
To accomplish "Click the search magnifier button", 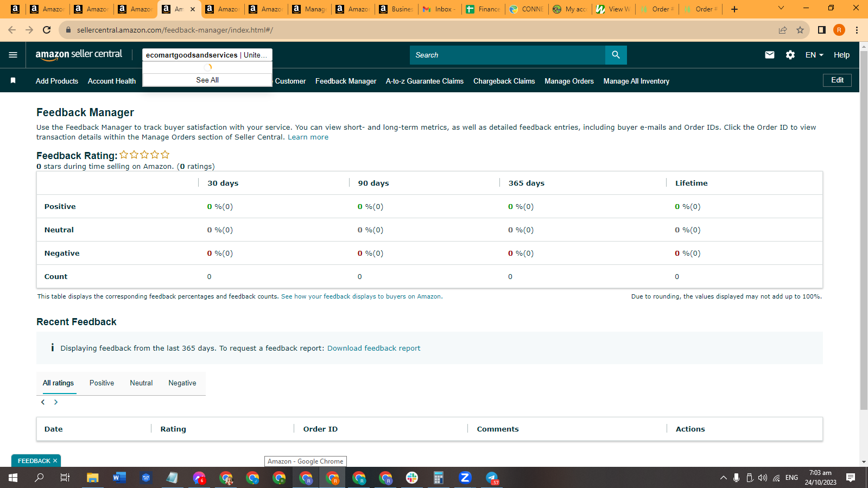I will click(616, 55).
